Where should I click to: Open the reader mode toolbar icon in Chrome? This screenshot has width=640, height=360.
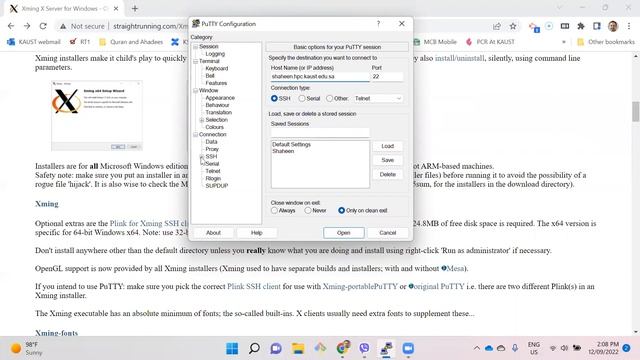[565, 26]
